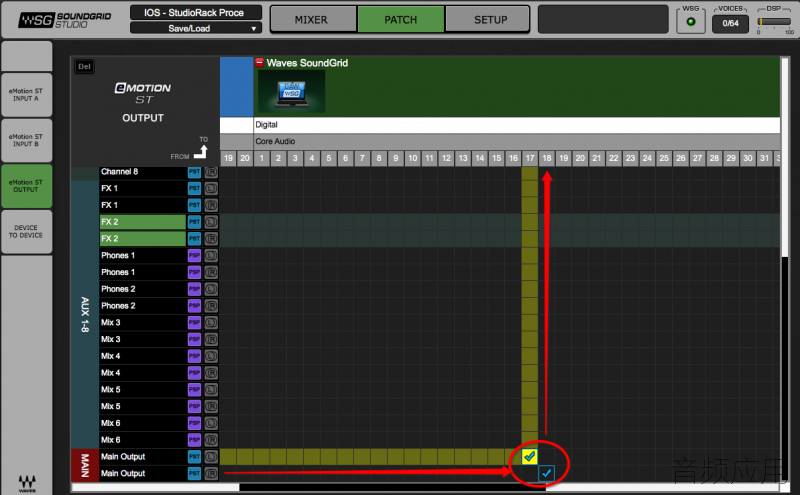
Task: Click the PST badge on Main Output left row
Action: [194, 457]
